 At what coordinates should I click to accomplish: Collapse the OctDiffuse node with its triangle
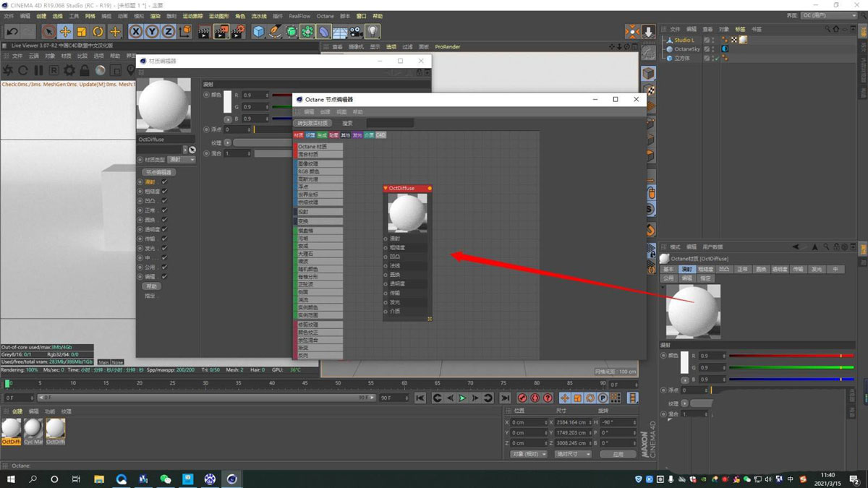click(x=386, y=188)
